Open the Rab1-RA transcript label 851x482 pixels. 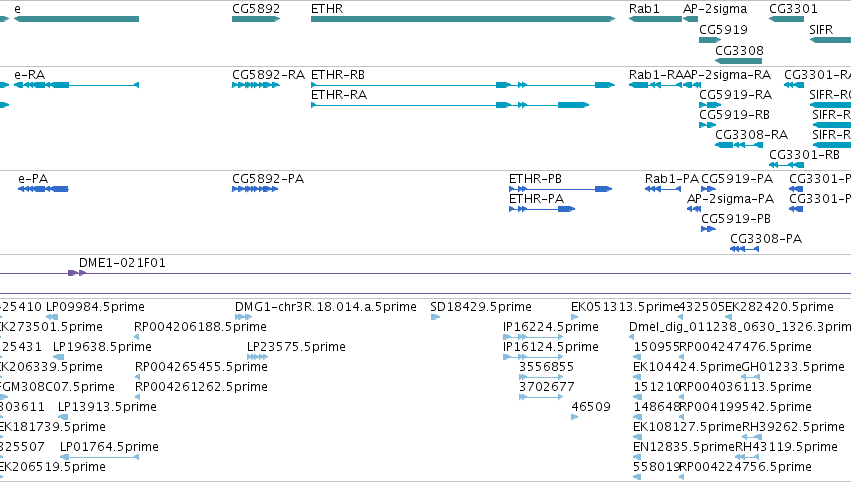point(656,74)
